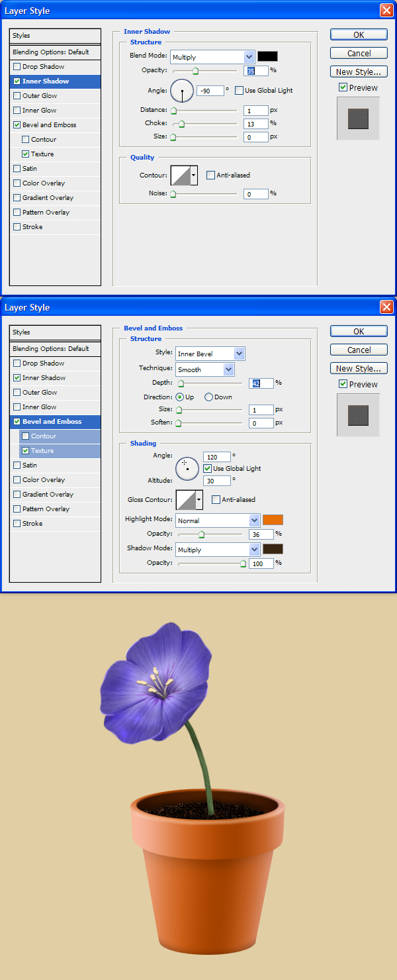Enable Anti-aliased next to Gloss Contour
Viewport: 397px width, 980px height.
(216, 500)
